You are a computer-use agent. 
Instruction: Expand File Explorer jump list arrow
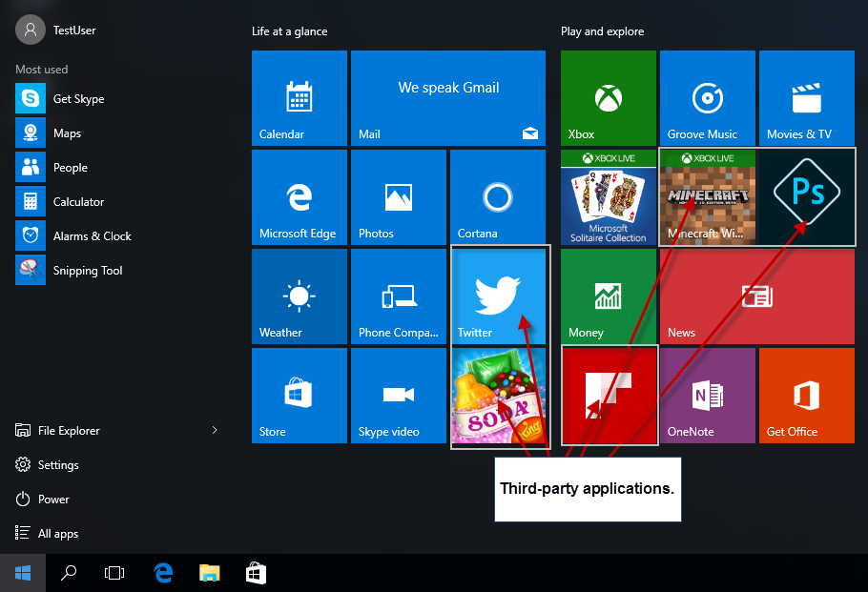(x=215, y=430)
